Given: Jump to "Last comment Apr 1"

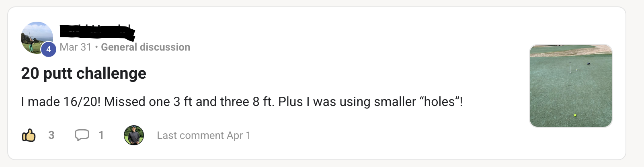Looking at the screenshot, I should (204, 136).
